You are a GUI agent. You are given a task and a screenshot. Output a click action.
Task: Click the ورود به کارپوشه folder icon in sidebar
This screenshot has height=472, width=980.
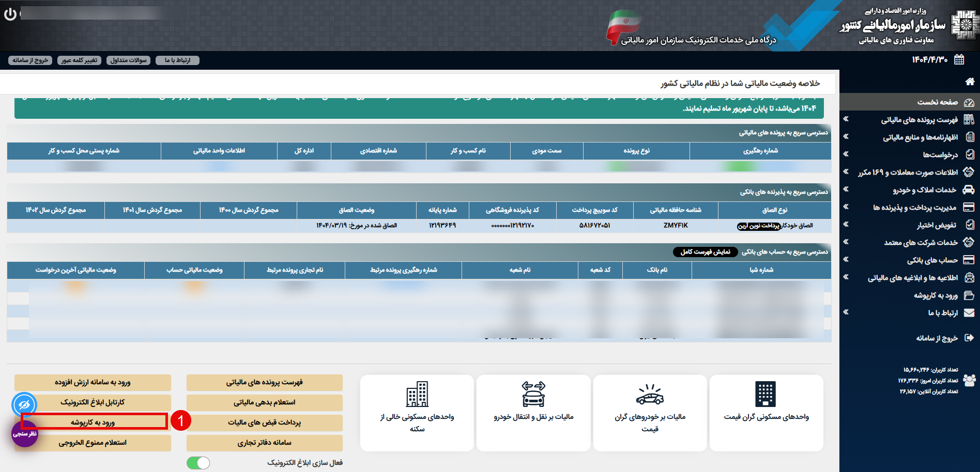pyautogui.click(x=969, y=295)
